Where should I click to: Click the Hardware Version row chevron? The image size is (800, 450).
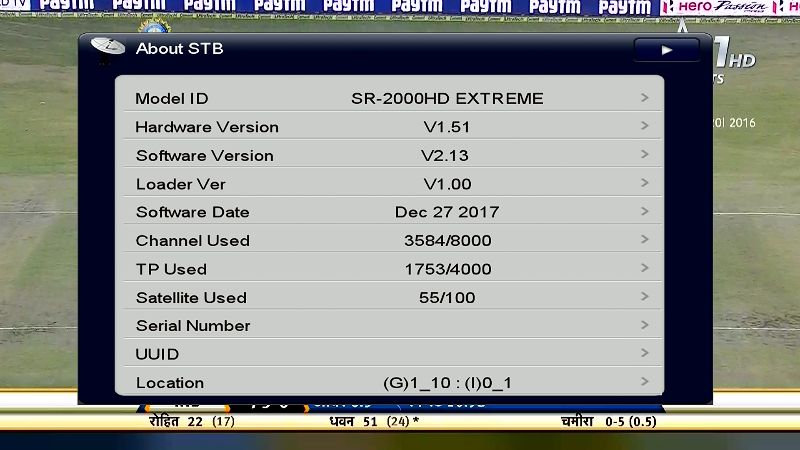tap(645, 127)
